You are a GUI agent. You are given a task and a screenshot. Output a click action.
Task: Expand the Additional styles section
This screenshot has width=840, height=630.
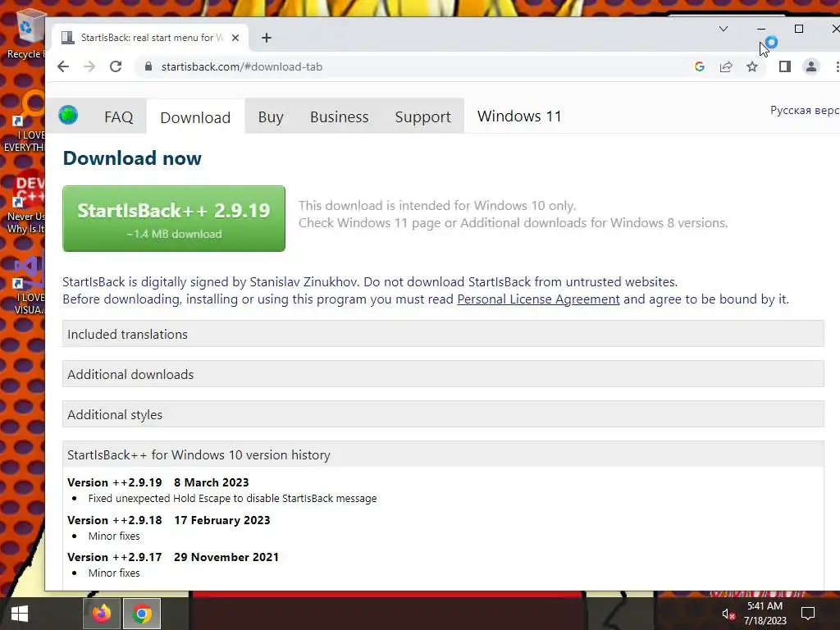[x=443, y=414]
